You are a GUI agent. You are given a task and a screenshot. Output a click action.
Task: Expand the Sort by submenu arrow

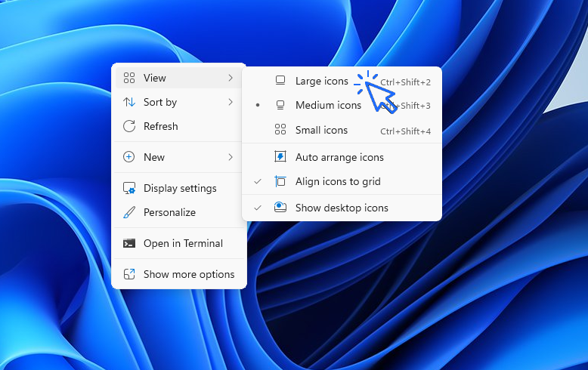click(231, 102)
